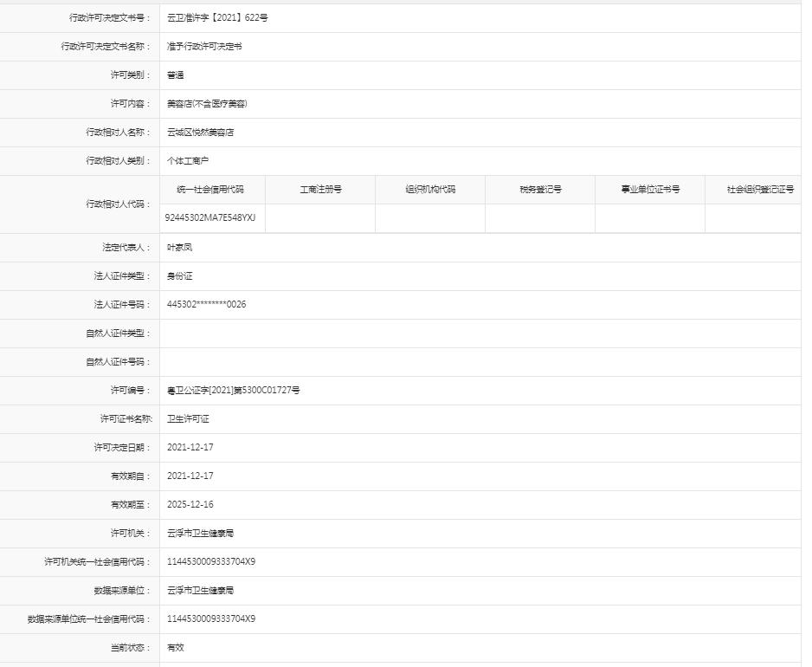Image resolution: width=812 pixels, height=667 pixels.
Task: Click the 数据来源单位 label
Action: pyautogui.click(x=122, y=590)
